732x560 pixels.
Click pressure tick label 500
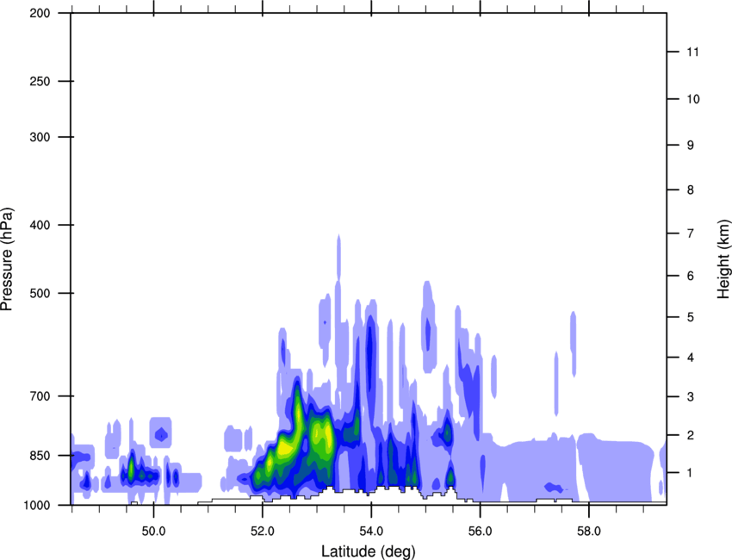[40, 293]
